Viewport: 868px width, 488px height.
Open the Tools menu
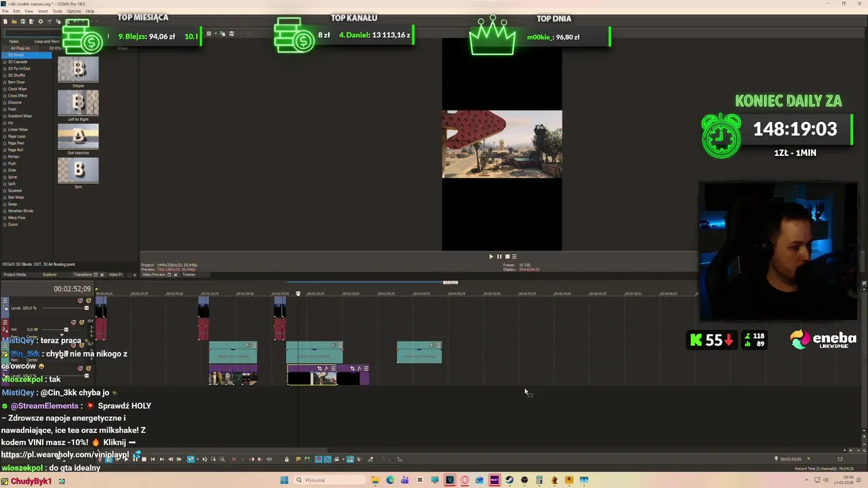[57, 11]
